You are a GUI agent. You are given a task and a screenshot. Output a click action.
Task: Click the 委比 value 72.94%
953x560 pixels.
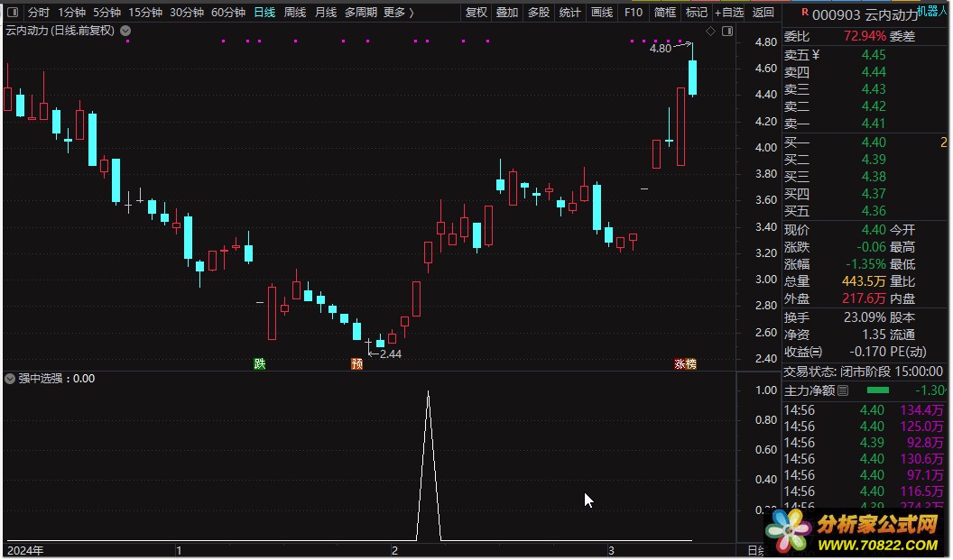865,36
